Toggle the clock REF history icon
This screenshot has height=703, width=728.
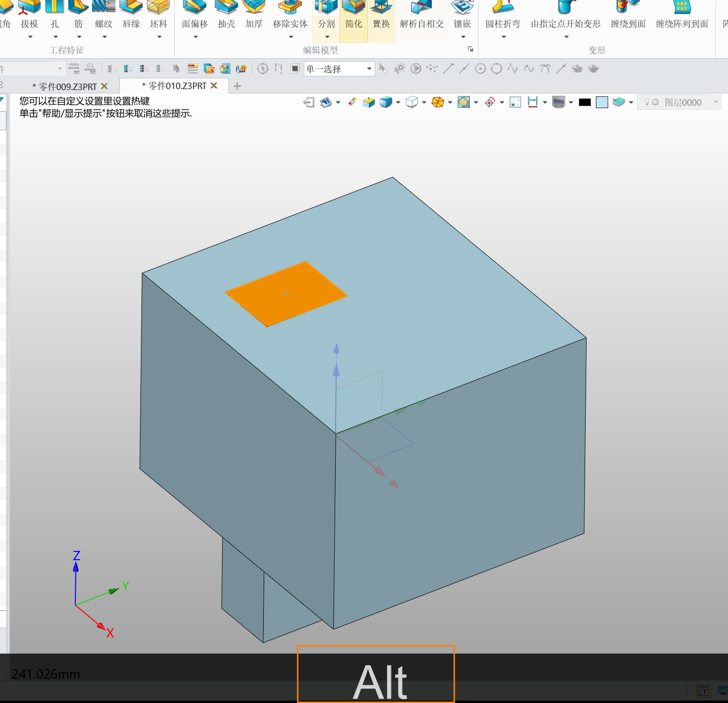pyautogui.click(x=91, y=68)
